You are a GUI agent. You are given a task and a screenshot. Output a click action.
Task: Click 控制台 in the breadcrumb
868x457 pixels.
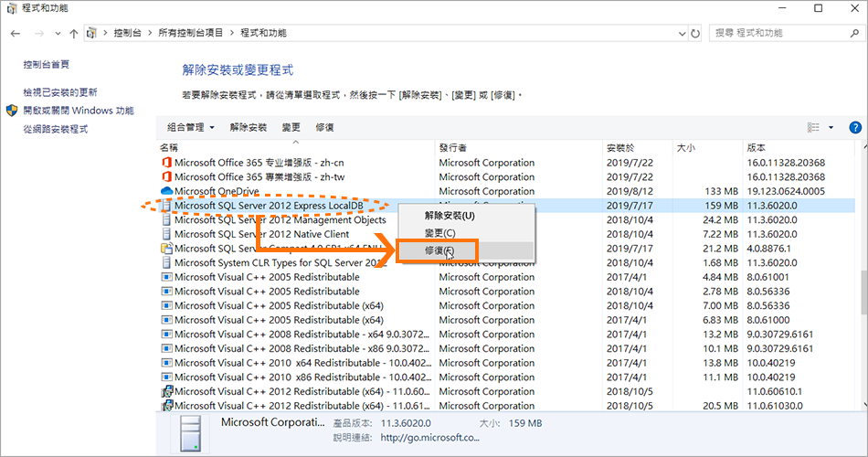pos(127,33)
